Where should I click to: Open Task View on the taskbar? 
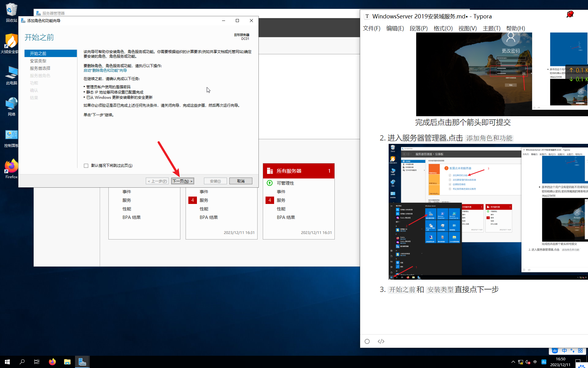pyautogui.click(x=37, y=362)
